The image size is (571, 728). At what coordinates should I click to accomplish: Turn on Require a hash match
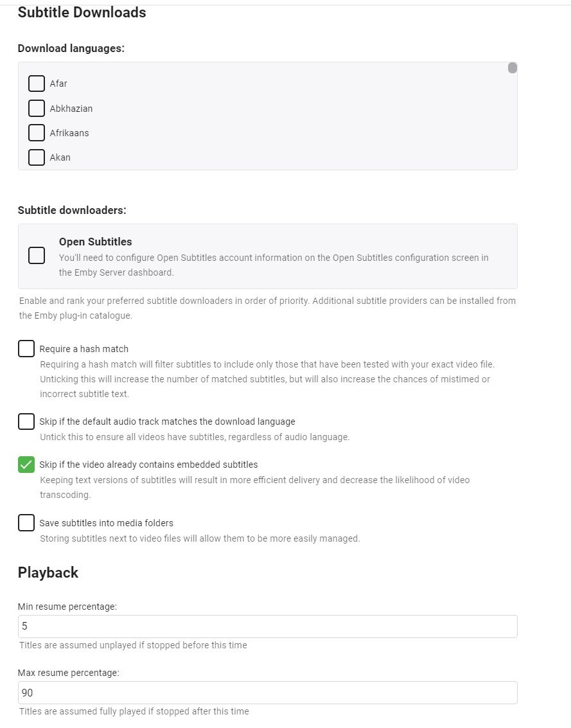(26, 349)
